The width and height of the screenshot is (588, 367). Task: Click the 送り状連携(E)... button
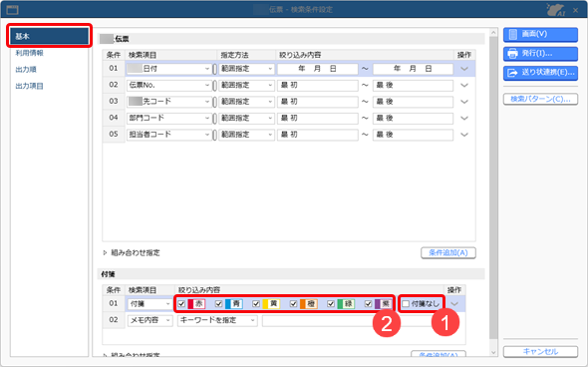[x=540, y=73]
